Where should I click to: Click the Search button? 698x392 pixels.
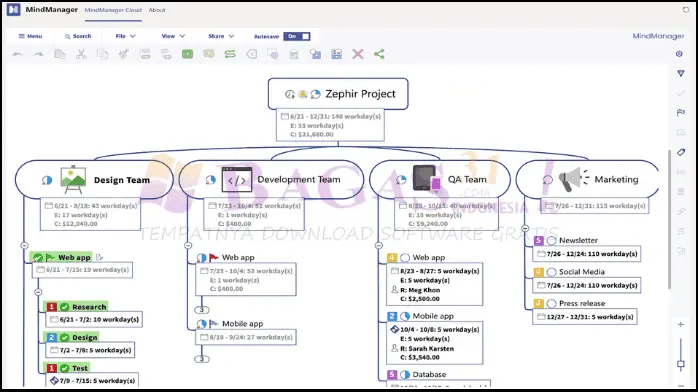point(78,36)
